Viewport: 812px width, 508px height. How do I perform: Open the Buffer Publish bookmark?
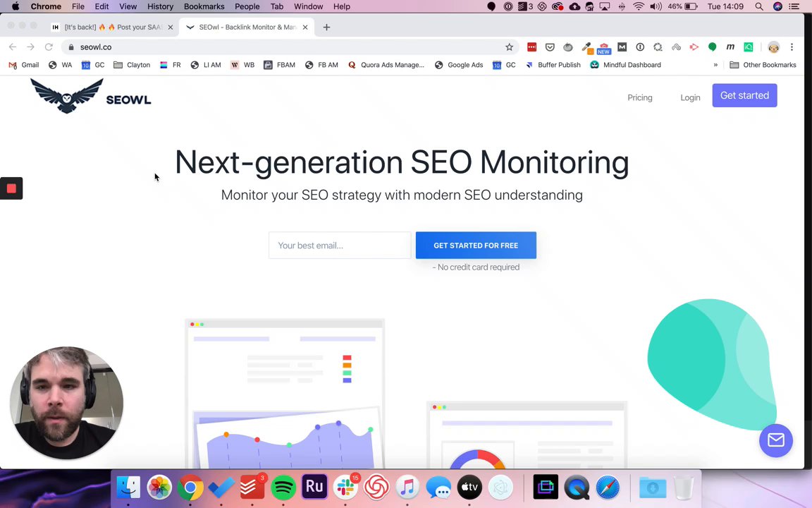pyautogui.click(x=553, y=65)
